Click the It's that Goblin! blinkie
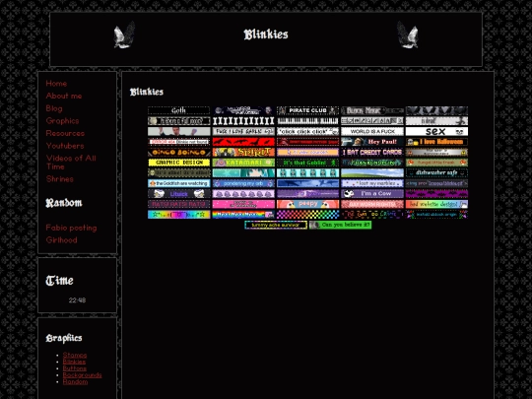The image size is (532, 399). click(x=307, y=163)
